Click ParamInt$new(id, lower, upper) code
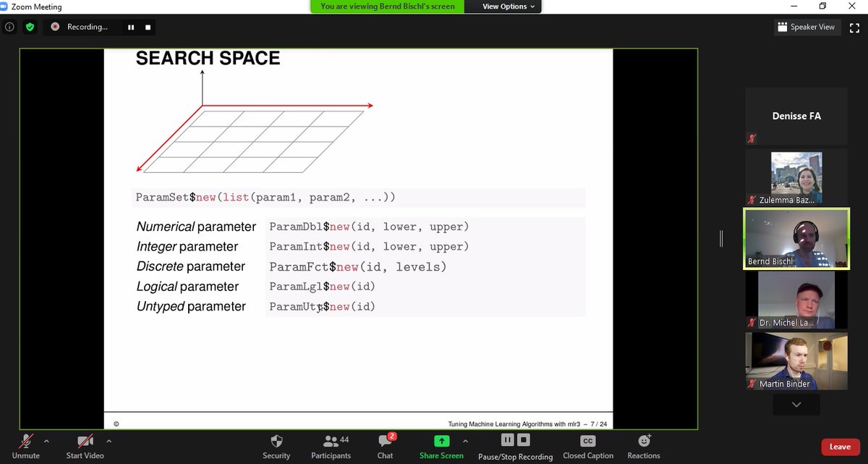Screen dimensions: 868x464 [369, 247]
